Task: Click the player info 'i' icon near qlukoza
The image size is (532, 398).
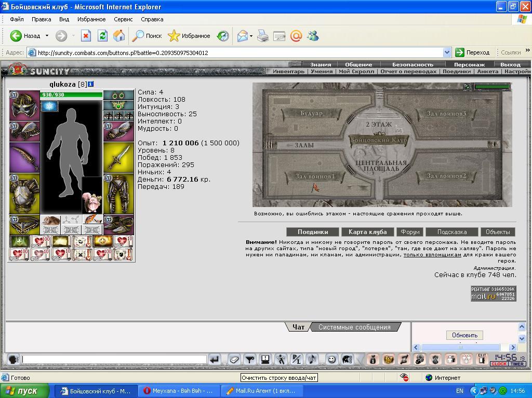Action: pos(90,84)
